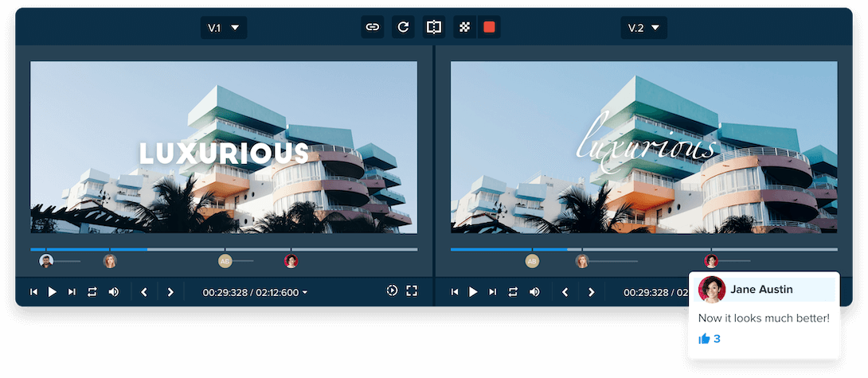Open playback speed settings in left player
This screenshot has width=868, height=378.
[392, 290]
